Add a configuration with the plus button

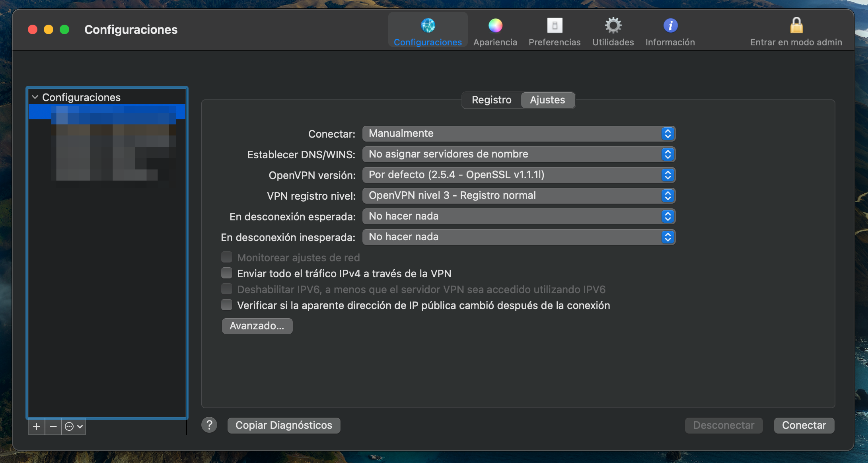[x=36, y=426]
